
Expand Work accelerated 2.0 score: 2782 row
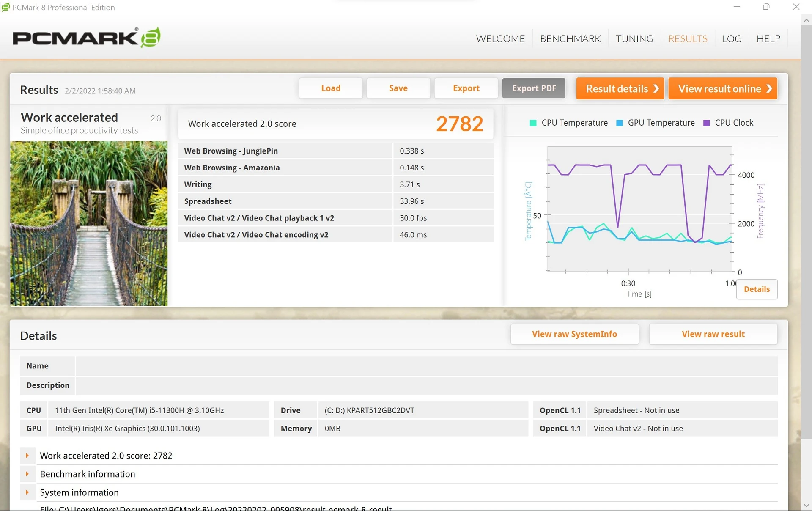[x=27, y=456]
